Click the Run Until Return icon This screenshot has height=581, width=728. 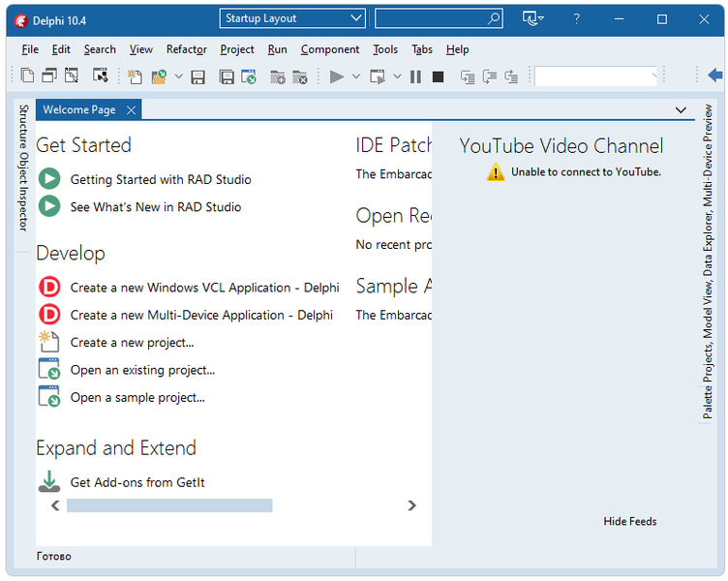(511, 76)
